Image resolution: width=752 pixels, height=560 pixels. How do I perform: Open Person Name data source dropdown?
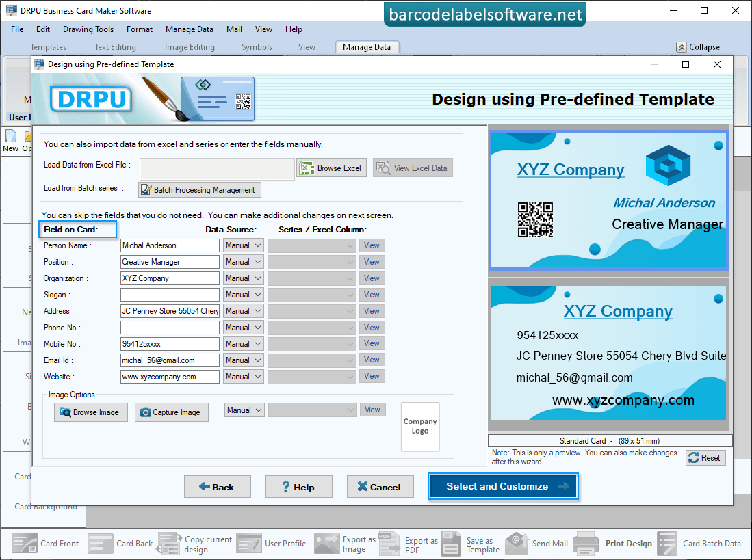click(244, 245)
